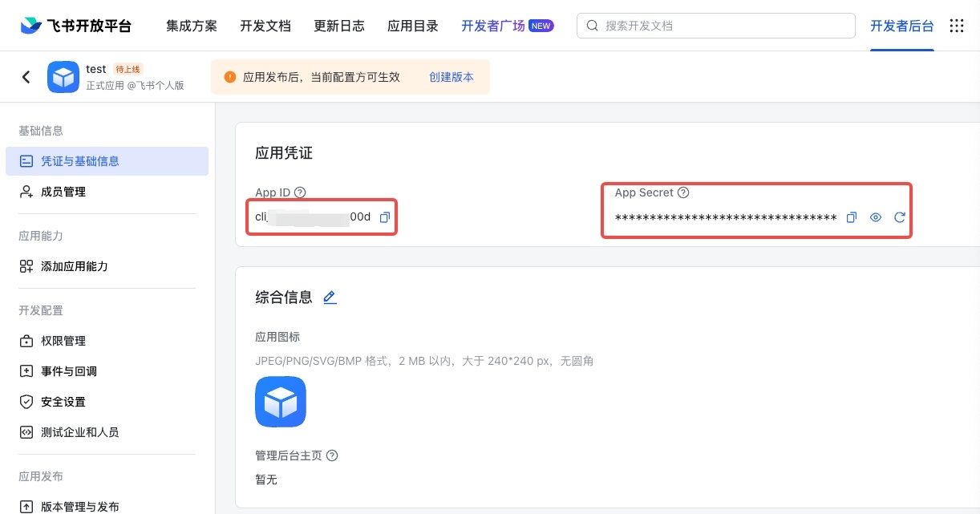Go to 事件与回调 page
The image size is (980, 514).
(x=69, y=371)
